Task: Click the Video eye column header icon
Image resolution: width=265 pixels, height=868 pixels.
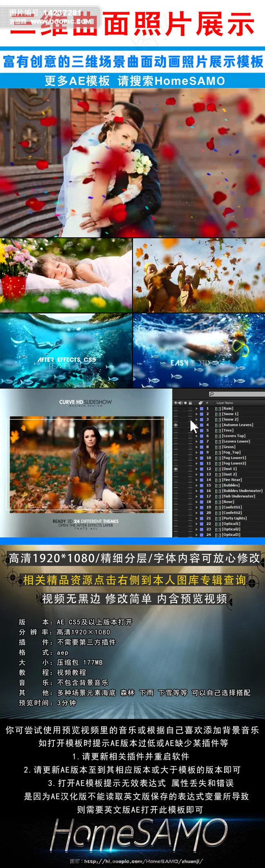Action: click(176, 403)
